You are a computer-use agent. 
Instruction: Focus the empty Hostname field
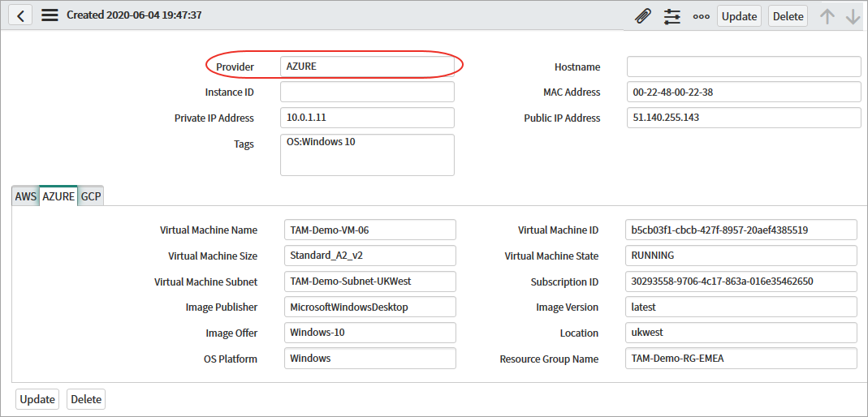tap(743, 67)
